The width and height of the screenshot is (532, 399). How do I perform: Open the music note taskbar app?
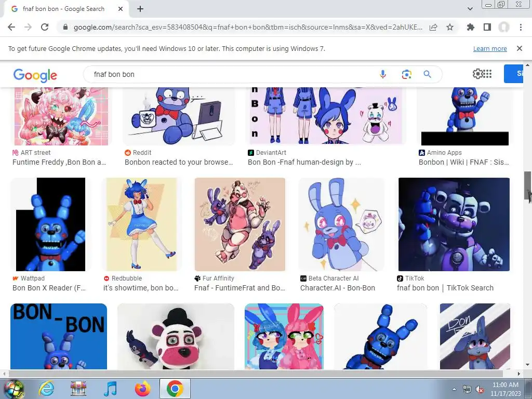tap(110, 389)
